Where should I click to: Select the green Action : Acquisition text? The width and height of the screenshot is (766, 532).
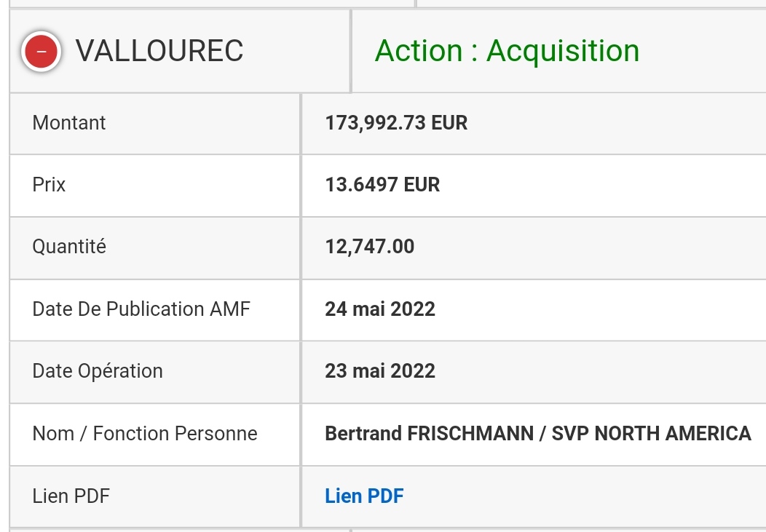[507, 51]
